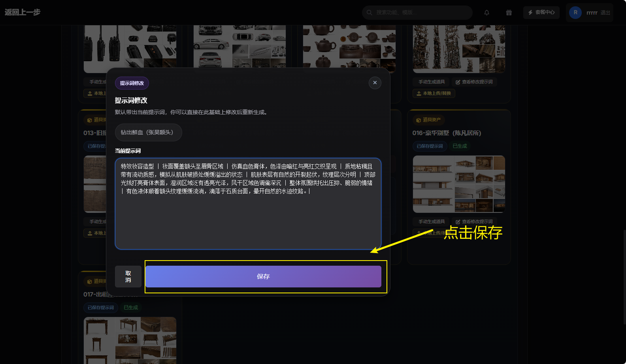Open the 016 villa image thumbnail
626x364 pixels.
point(459,184)
